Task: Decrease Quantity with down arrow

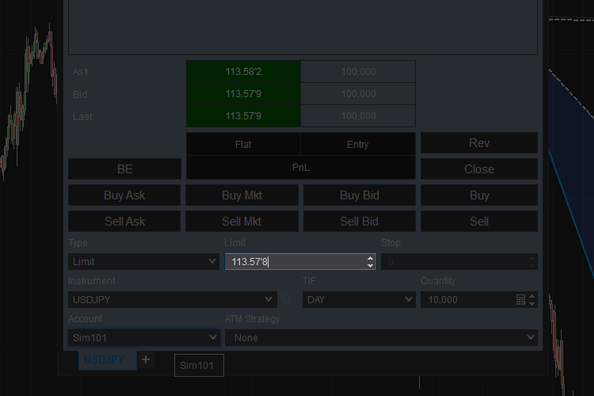Action: coord(532,303)
